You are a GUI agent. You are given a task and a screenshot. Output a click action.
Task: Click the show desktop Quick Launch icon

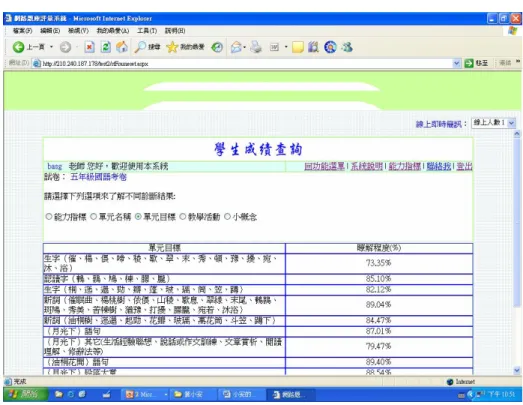point(106,395)
